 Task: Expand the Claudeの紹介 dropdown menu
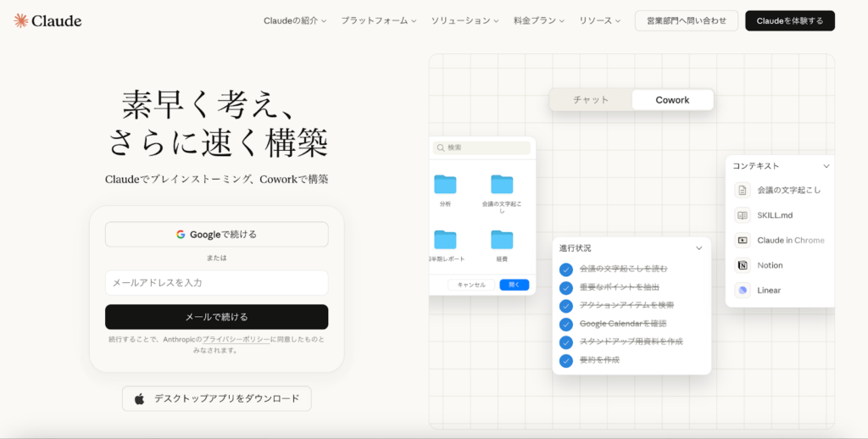tap(294, 20)
